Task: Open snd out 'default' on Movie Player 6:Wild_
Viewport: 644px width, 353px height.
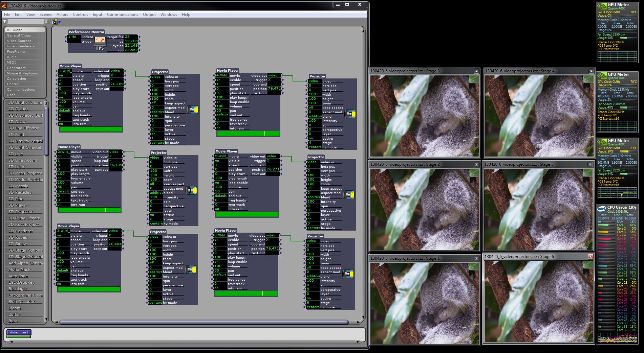Action: point(220,275)
